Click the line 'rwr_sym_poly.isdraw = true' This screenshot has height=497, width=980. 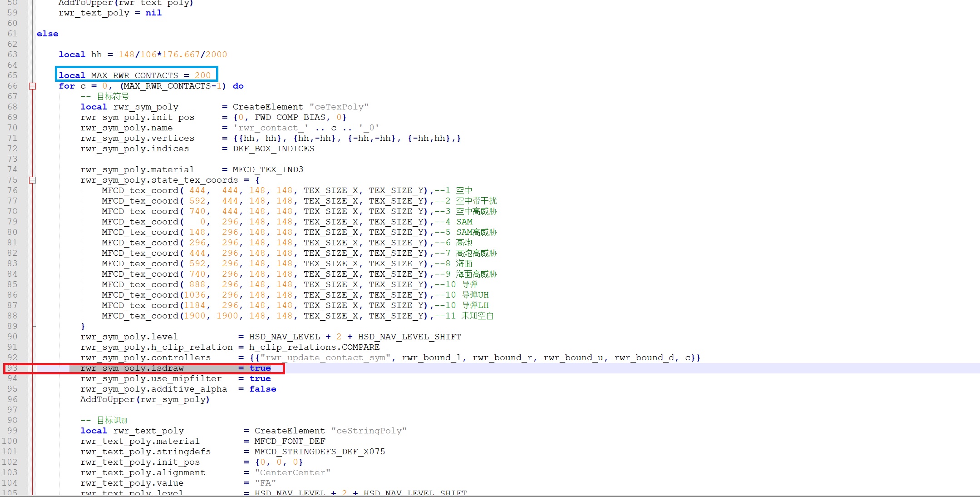(x=176, y=368)
